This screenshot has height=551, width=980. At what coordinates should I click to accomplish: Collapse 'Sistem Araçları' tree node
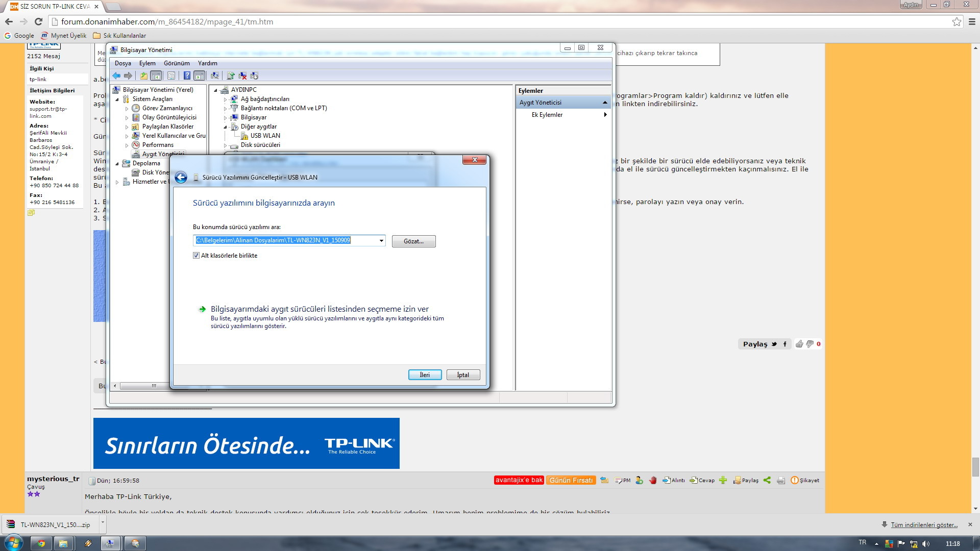pyautogui.click(x=117, y=99)
